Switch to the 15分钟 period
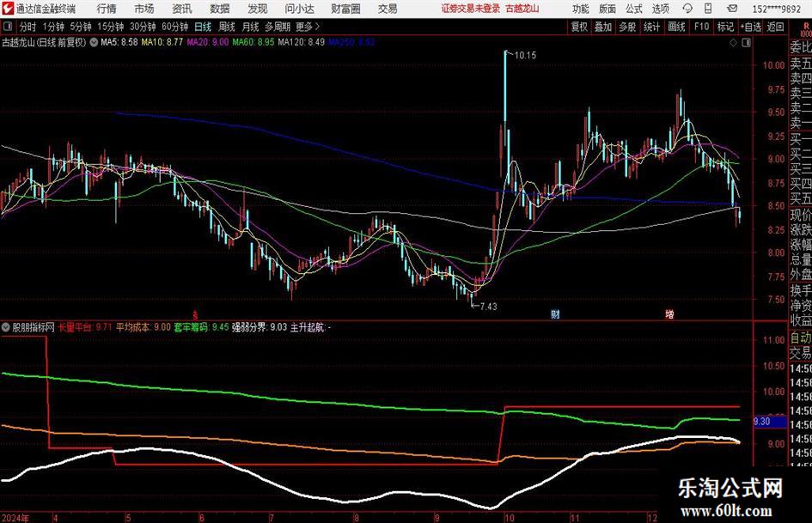Viewport: 812px width, 523px height. (111, 27)
